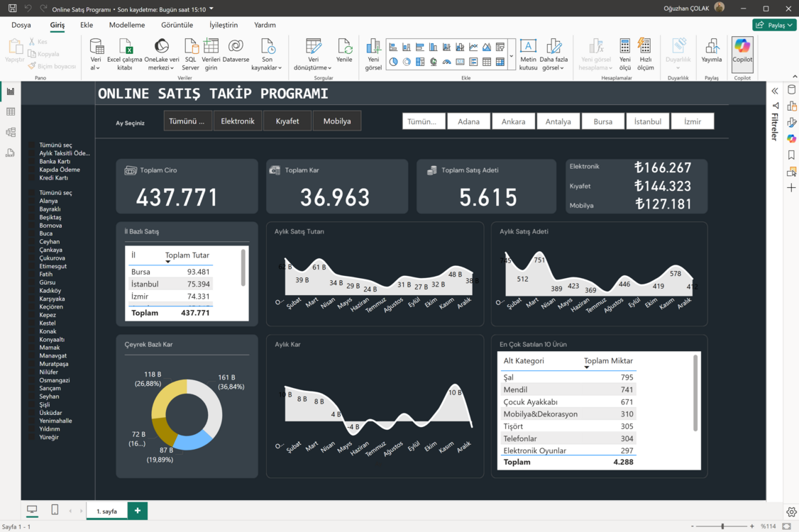Viewport: 799px width, 532px height.
Task: Open Veri al dropdown
Action: click(x=95, y=54)
